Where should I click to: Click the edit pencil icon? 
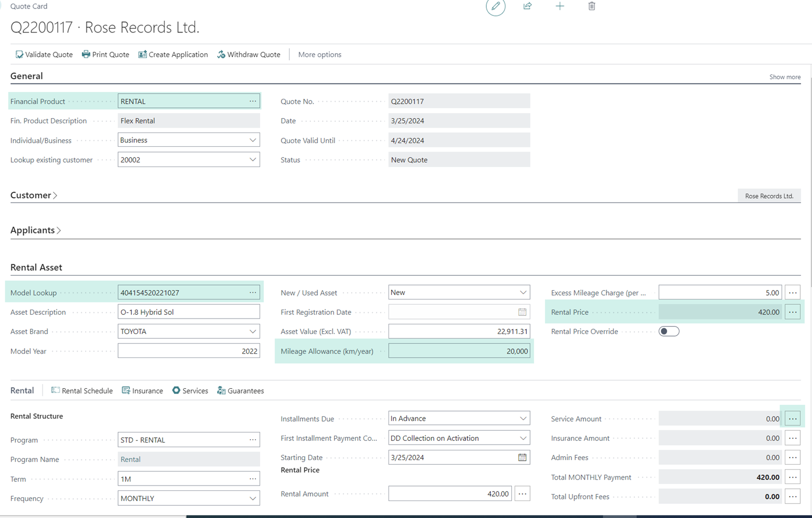coord(495,6)
